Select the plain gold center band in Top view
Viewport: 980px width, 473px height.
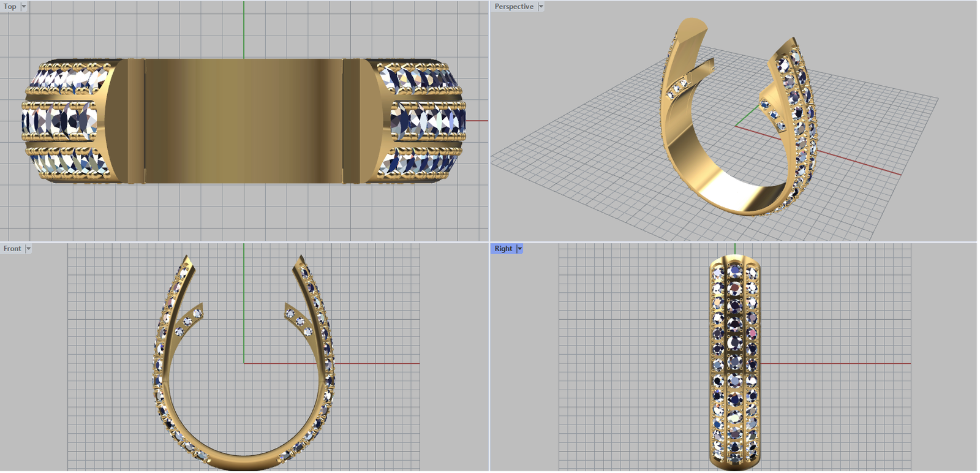(x=243, y=121)
